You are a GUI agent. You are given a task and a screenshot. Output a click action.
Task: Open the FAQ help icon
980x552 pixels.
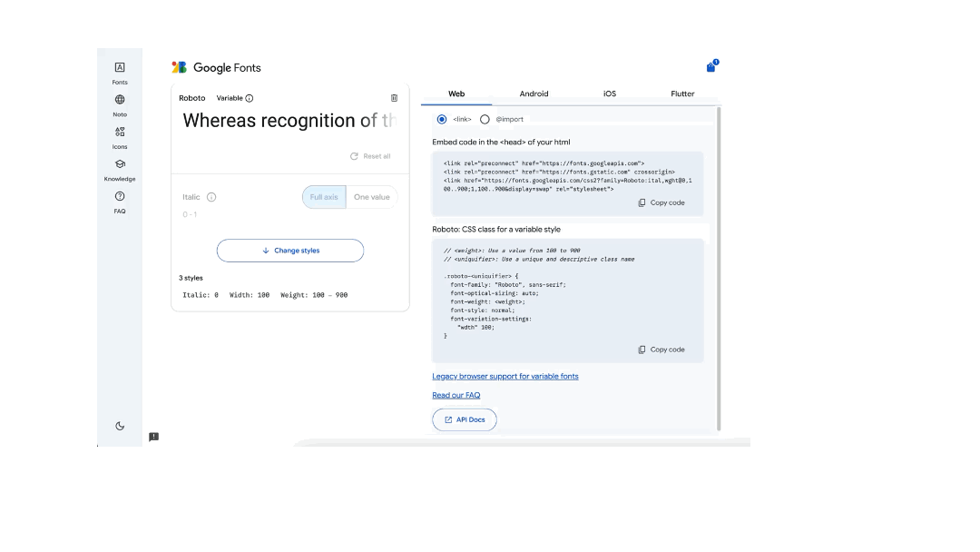120,197
